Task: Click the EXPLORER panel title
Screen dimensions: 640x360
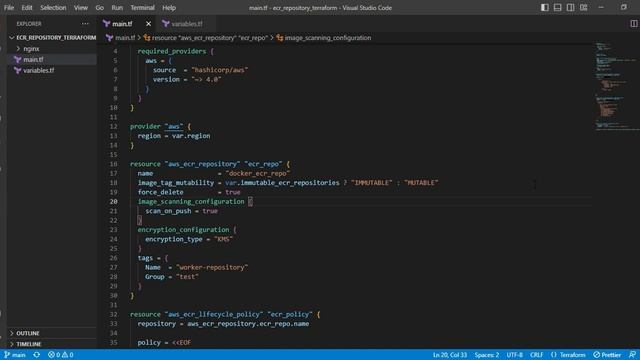Action: coord(29,24)
